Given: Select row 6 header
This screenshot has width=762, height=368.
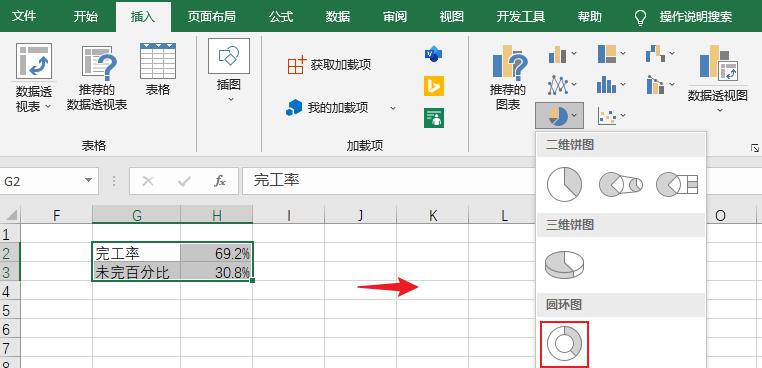Looking at the screenshot, I should pyautogui.click(x=10, y=329).
